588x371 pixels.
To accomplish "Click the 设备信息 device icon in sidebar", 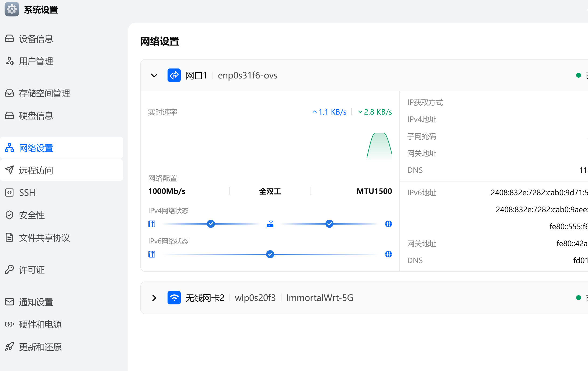I will [x=9, y=39].
